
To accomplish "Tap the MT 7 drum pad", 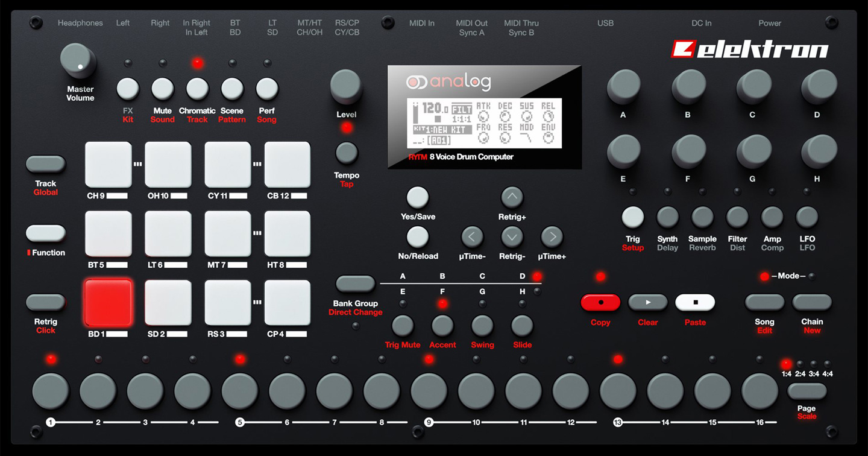I will 228,234.
